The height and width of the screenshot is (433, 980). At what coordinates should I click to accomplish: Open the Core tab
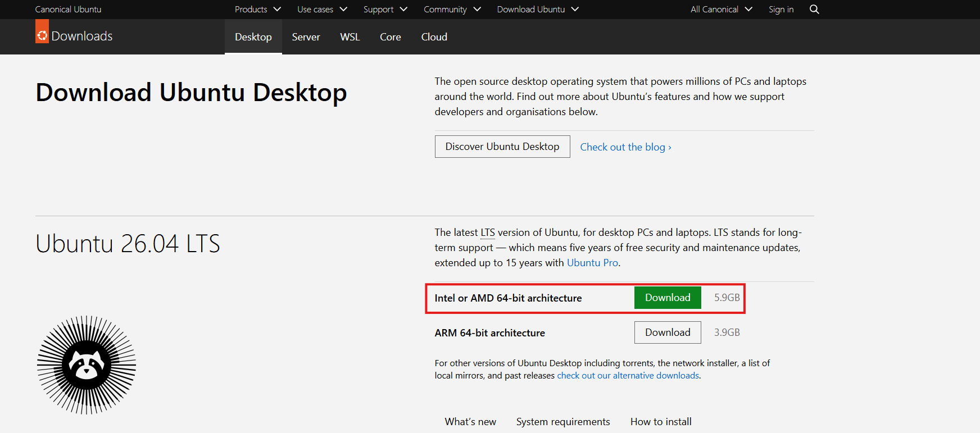[x=391, y=37]
